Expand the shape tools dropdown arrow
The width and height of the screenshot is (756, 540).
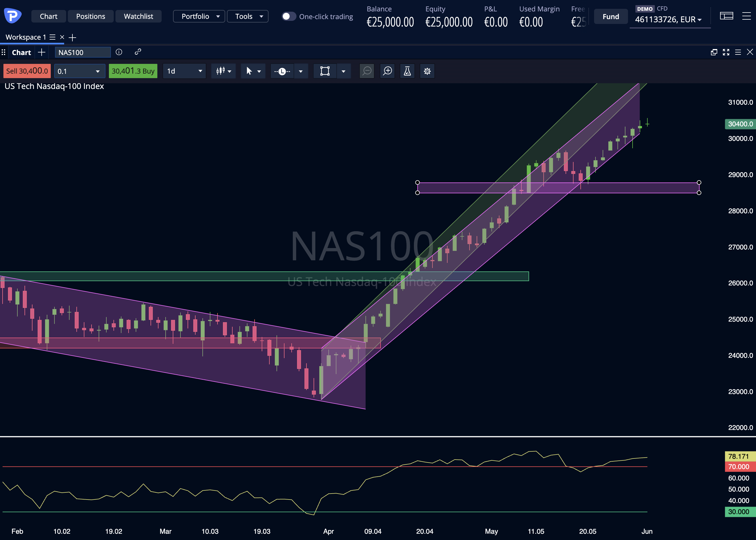(344, 71)
